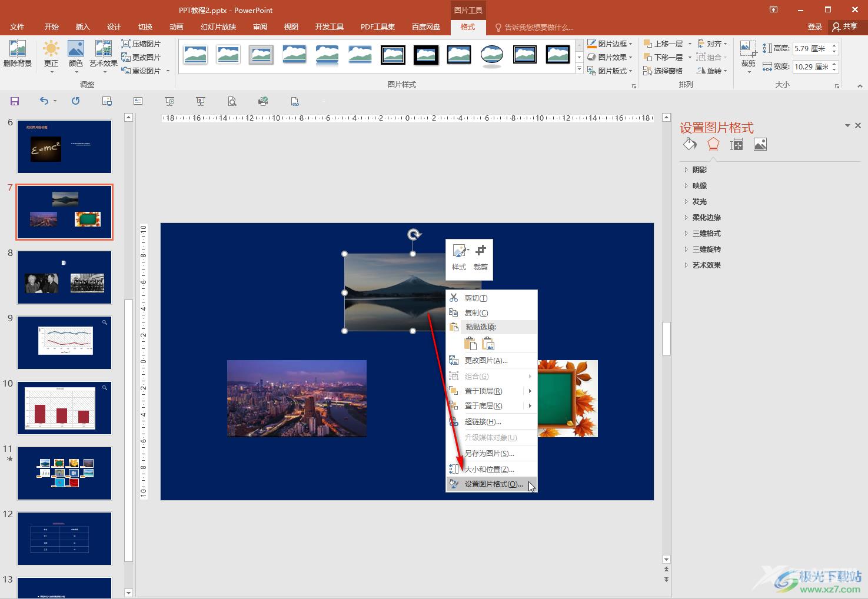Open Picture Border (图片边框) dropdown

pyautogui.click(x=610, y=44)
